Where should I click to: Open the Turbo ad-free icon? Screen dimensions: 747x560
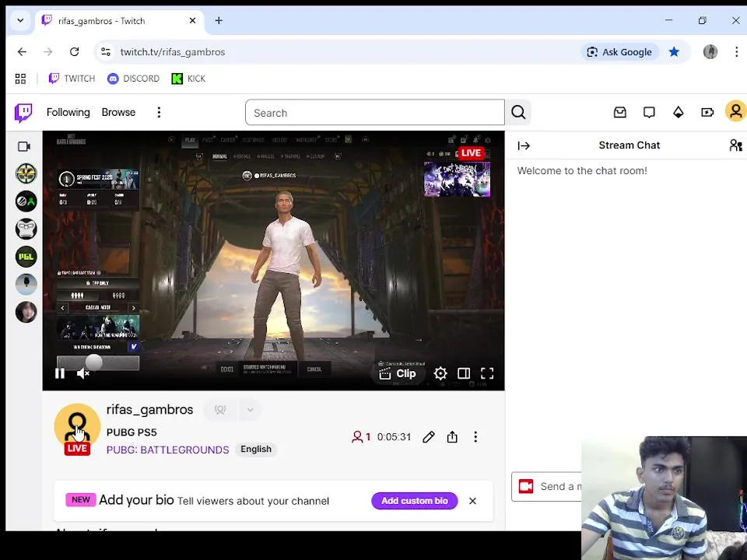(x=707, y=112)
